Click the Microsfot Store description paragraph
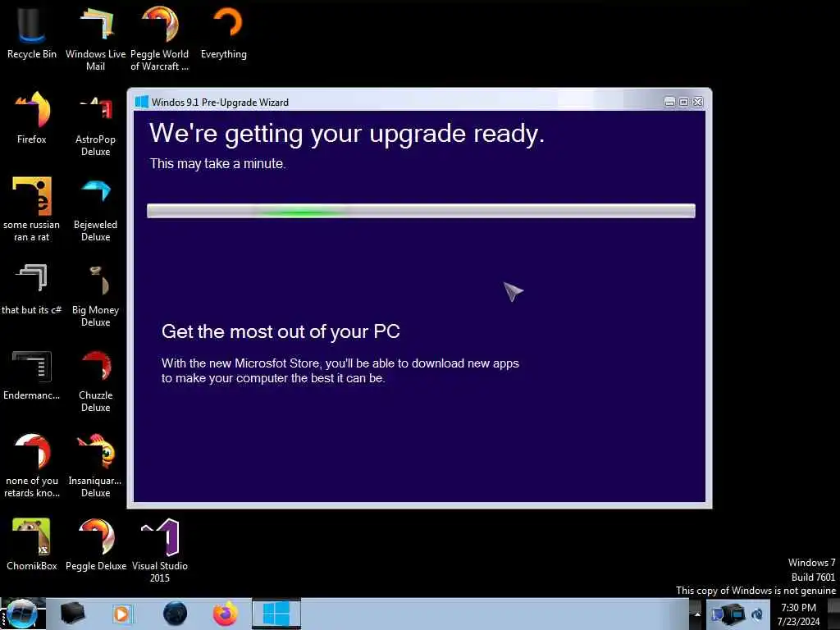 click(x=340, y=371)
